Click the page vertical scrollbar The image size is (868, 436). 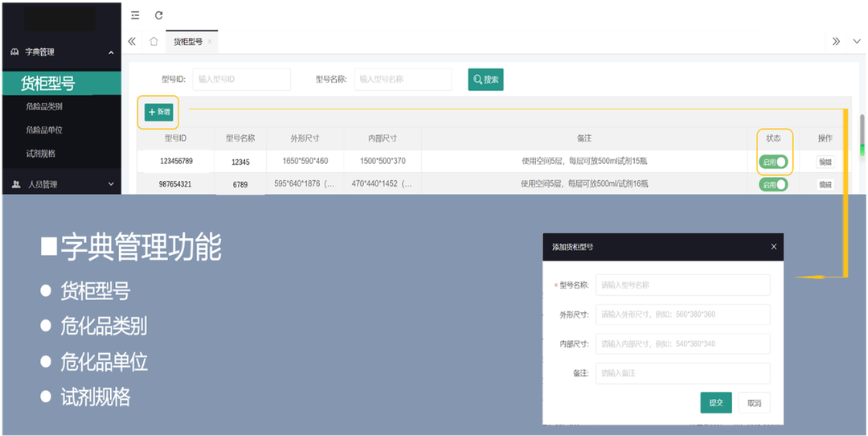click(x=862, y=137)
